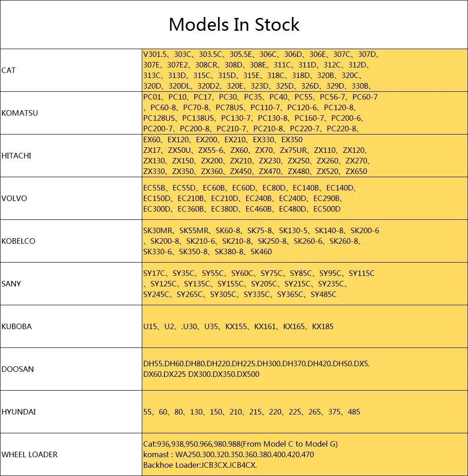Select the U15 KX155 models cell
This screenshot has height=476, width=468.
click(x=305, y=326)
